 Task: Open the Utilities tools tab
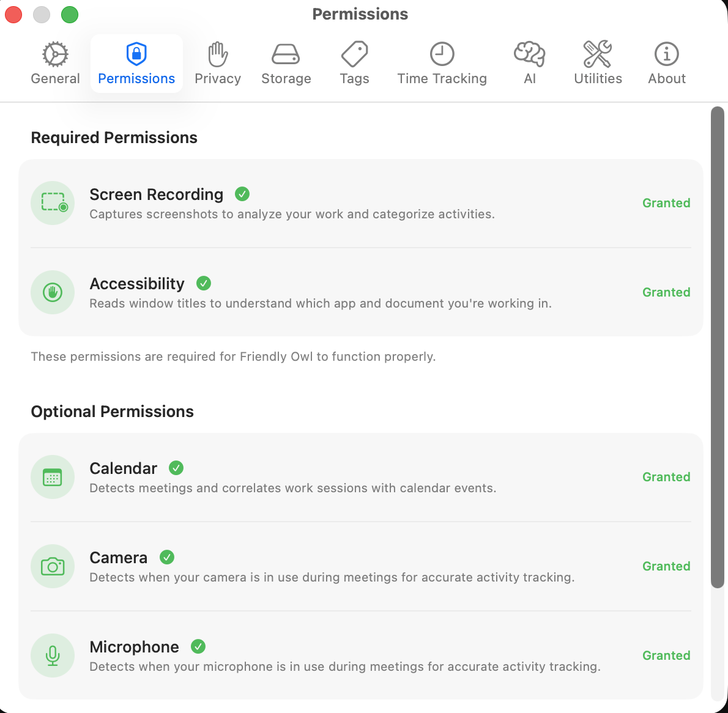(x=598, y=64)
